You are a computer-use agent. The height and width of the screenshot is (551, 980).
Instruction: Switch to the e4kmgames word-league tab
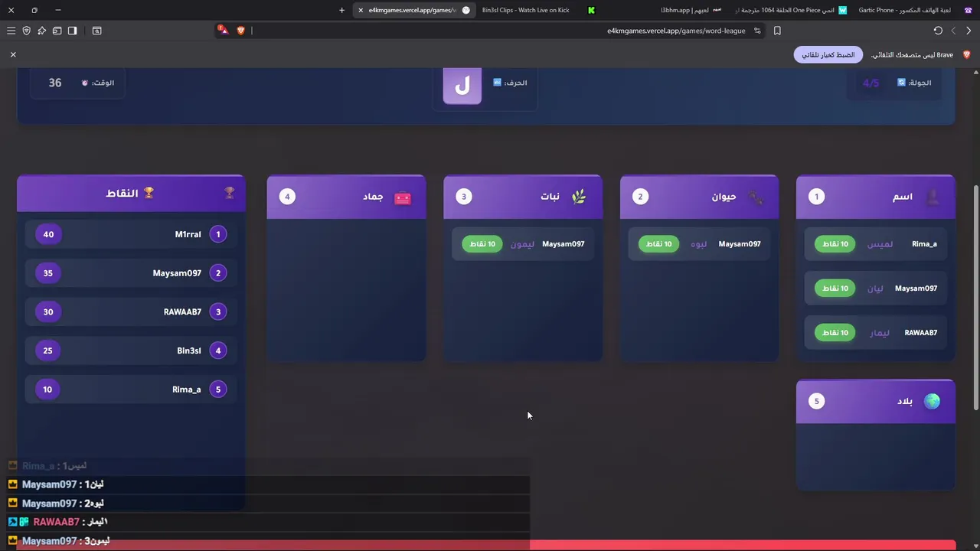click(413, 10)
